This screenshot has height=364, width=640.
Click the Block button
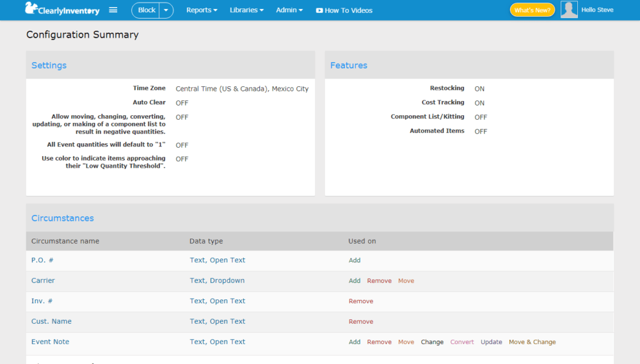(x=146, y=10)
